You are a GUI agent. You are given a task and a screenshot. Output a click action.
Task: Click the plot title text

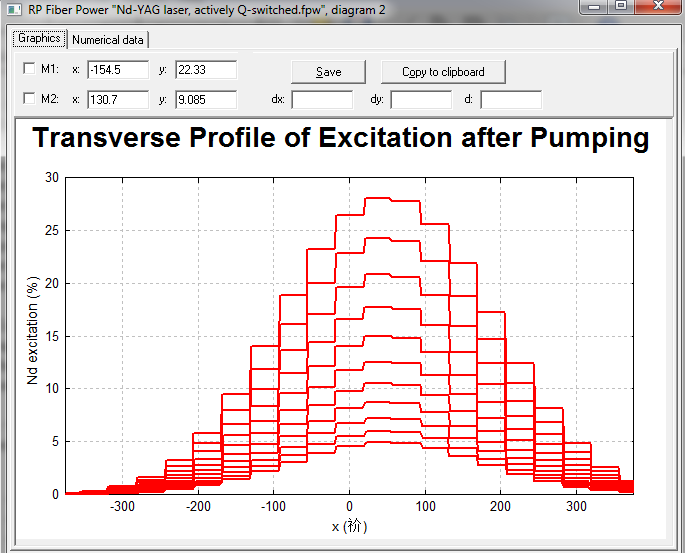(x=341, y=138)
